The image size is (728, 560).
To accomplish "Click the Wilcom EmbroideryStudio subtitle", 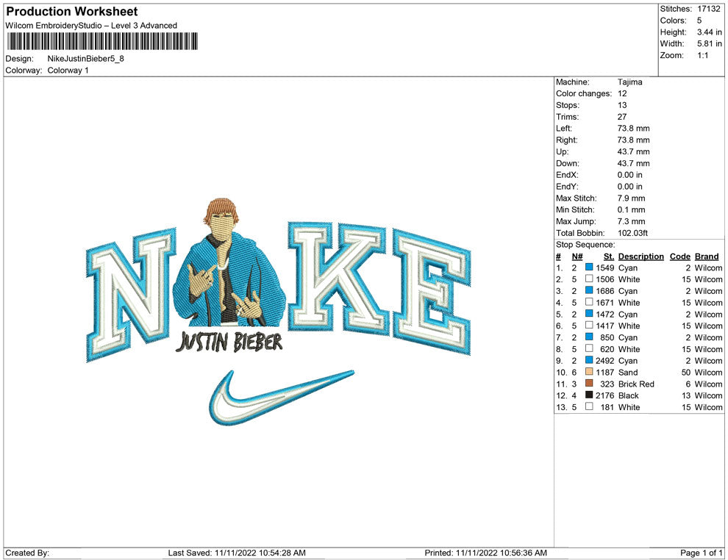I will (91, 26).
